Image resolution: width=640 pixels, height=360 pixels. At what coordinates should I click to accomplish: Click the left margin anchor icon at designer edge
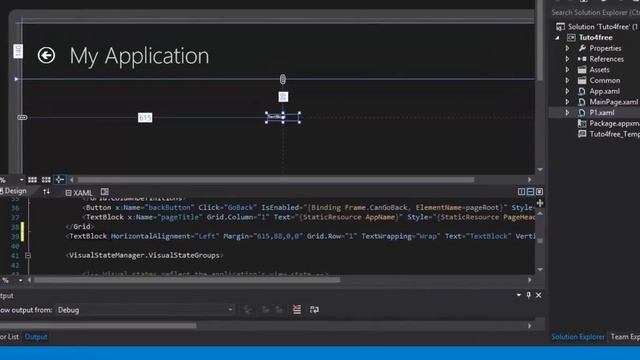coord(22,118)
